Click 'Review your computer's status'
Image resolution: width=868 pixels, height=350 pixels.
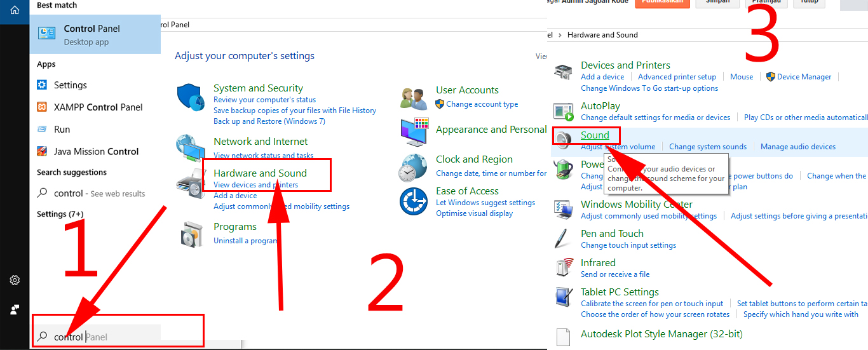[264, 100]
